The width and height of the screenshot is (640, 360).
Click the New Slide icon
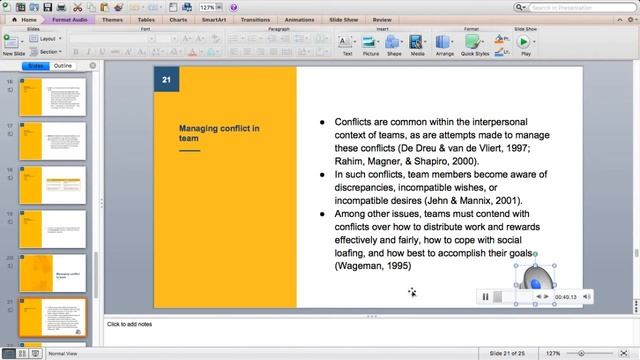(11, 42)
